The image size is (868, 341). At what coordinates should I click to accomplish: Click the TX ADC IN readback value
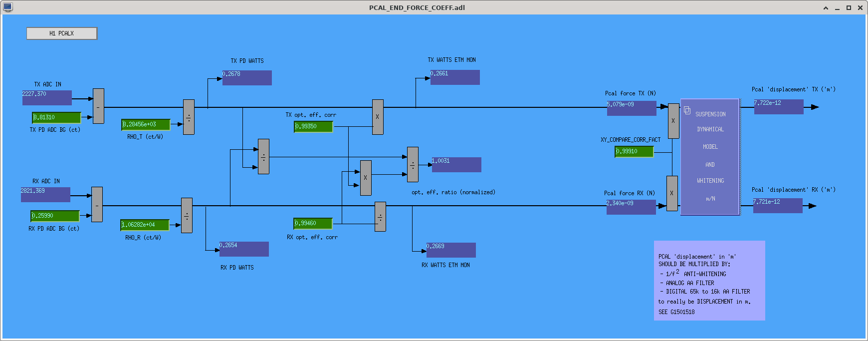pyautogui.click(x=47, y=98)
